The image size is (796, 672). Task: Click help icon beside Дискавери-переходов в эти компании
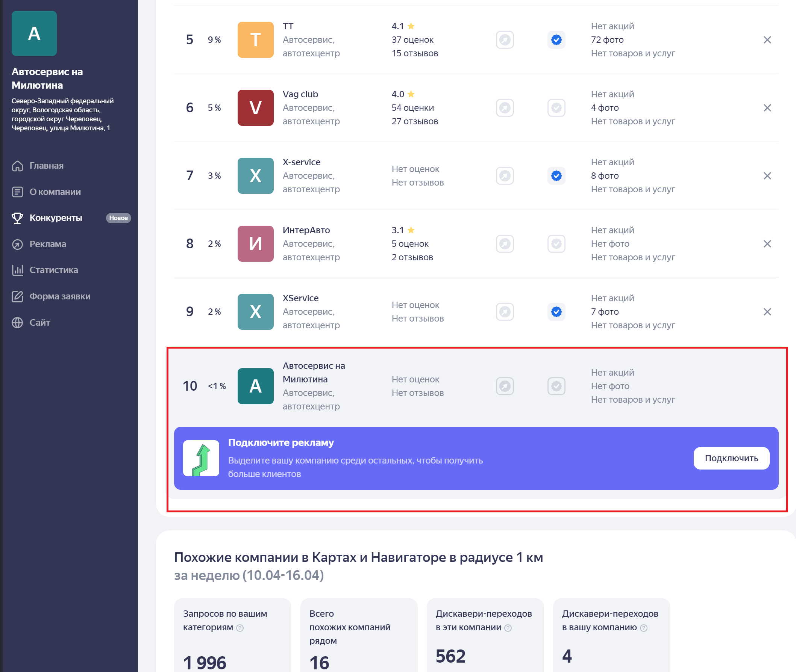508,628
